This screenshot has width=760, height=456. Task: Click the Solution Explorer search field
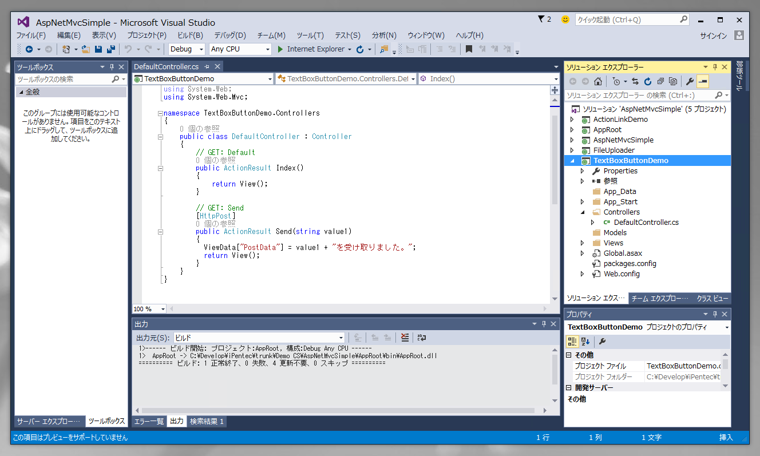[647, 95]
